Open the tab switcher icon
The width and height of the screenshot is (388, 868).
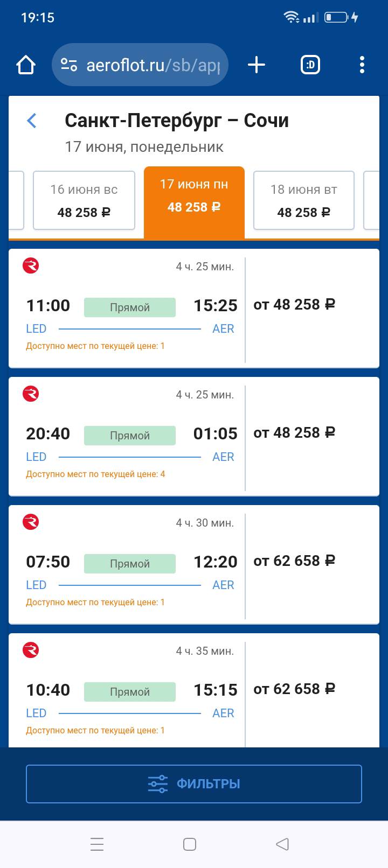tap(310, 65)
